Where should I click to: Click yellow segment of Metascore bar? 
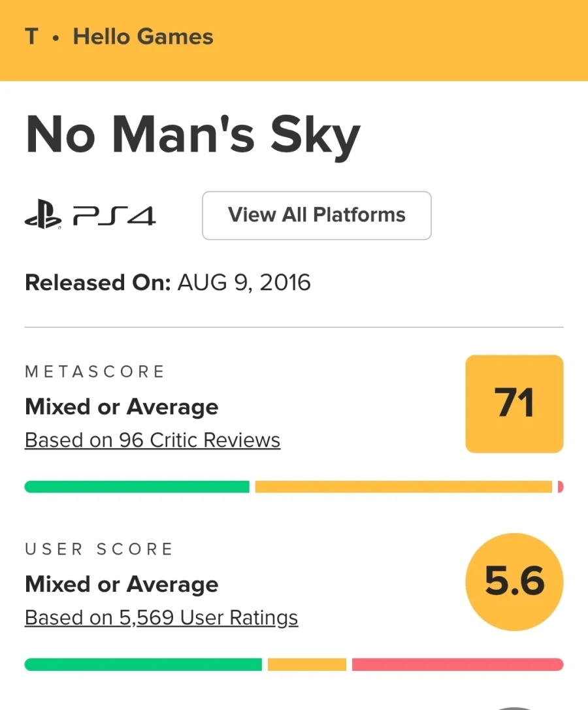[x=403, y=487]
